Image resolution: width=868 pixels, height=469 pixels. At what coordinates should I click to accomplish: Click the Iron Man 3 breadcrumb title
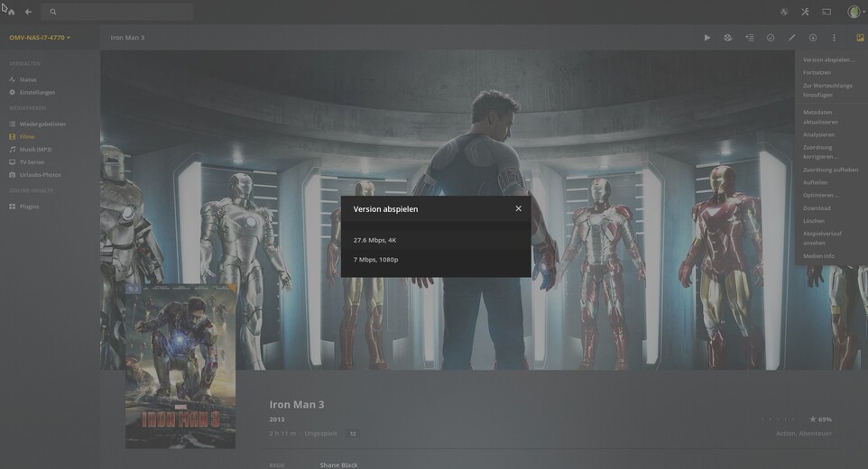tap(127, 38)
